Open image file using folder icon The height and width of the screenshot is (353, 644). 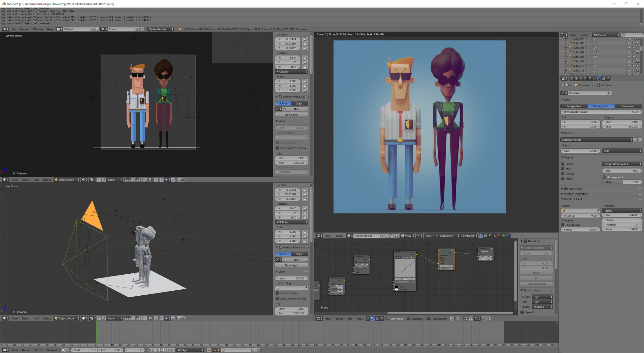(392, 236)
